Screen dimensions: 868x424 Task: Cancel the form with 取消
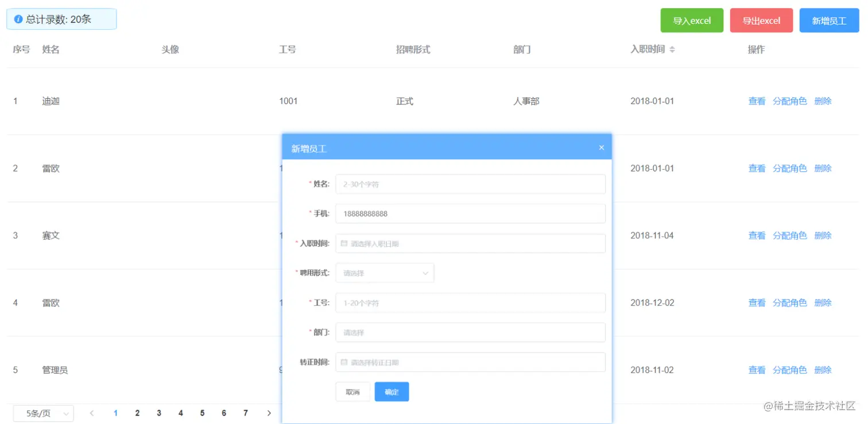352,392
